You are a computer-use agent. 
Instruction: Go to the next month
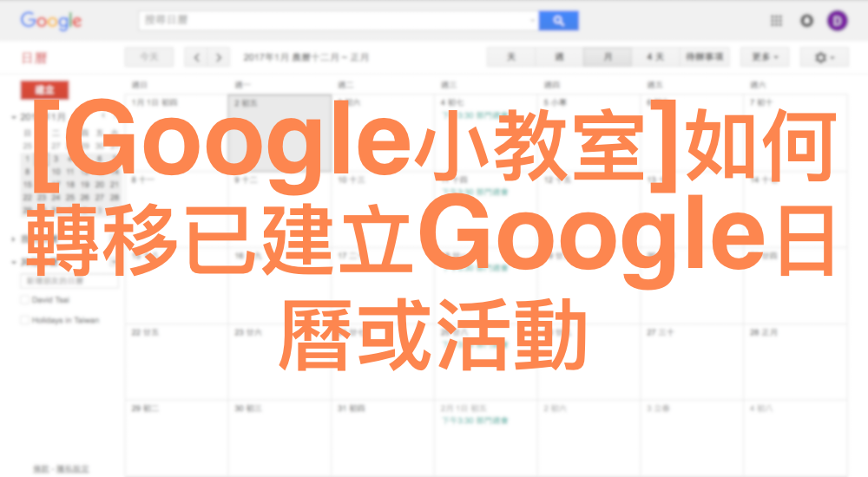[219, 57]
